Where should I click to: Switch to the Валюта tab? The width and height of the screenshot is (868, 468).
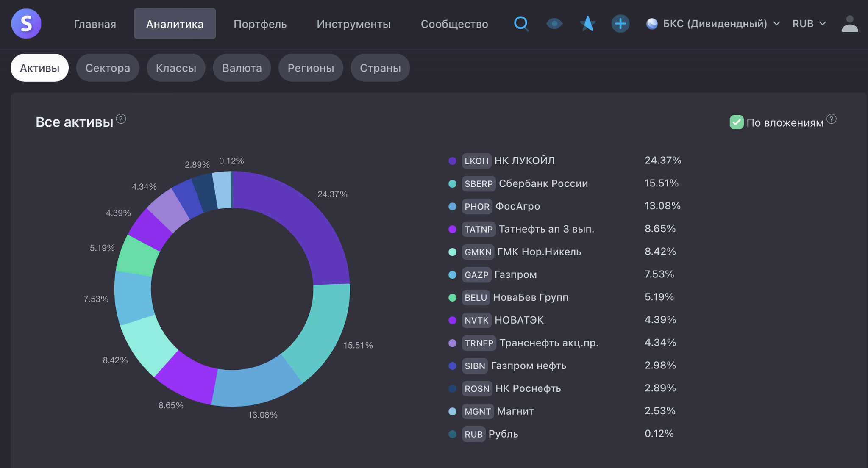242,68
